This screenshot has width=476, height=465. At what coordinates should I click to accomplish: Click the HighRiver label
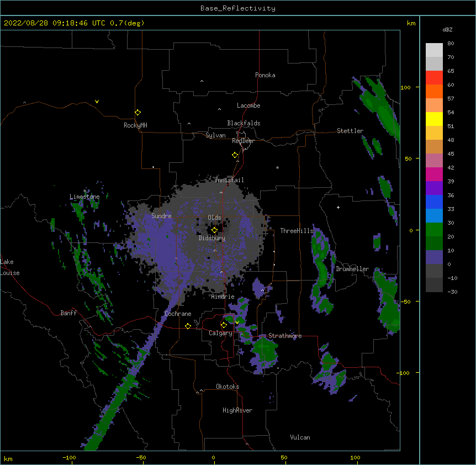(x=237, y=410)
